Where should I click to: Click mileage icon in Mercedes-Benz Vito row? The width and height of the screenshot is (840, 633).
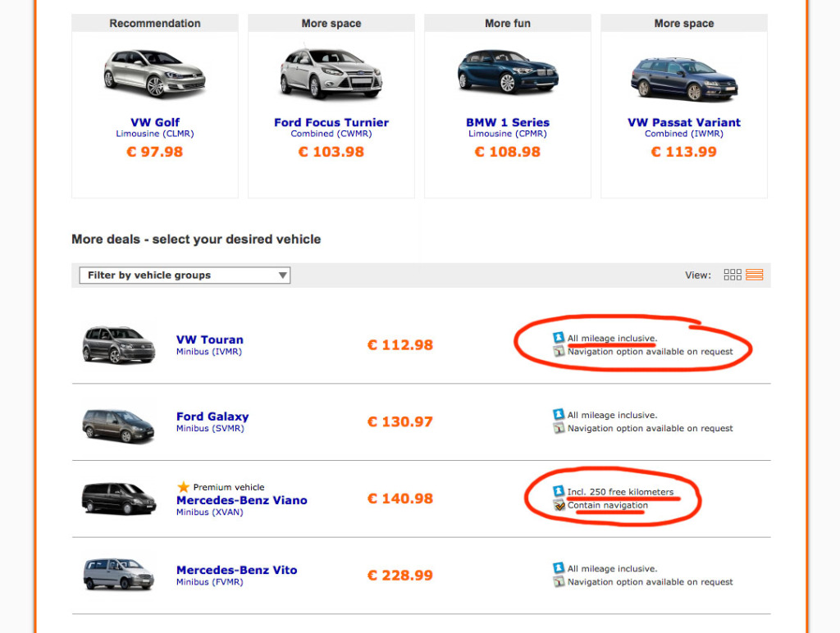click(x=559, y=568)
